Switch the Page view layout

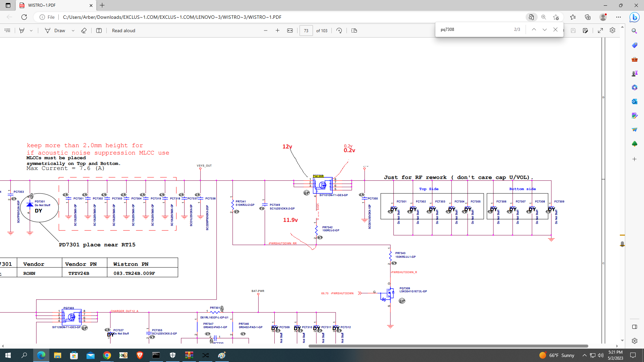(x=354, y=31)
